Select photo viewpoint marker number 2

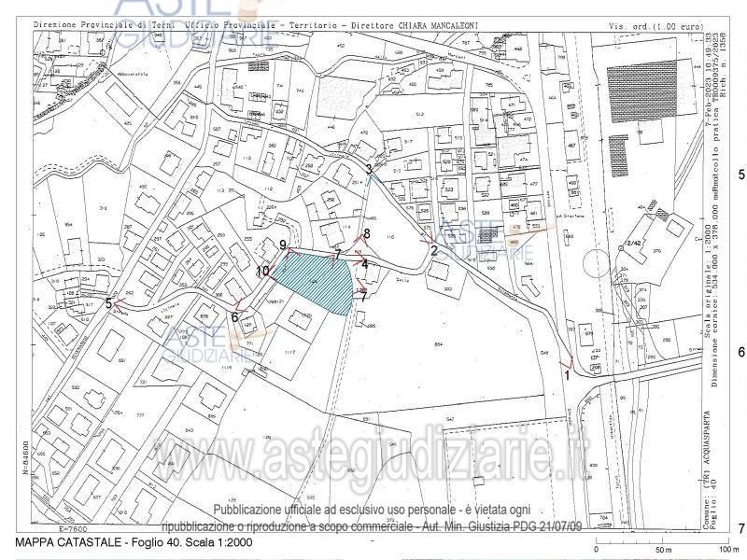coord(434,249)
